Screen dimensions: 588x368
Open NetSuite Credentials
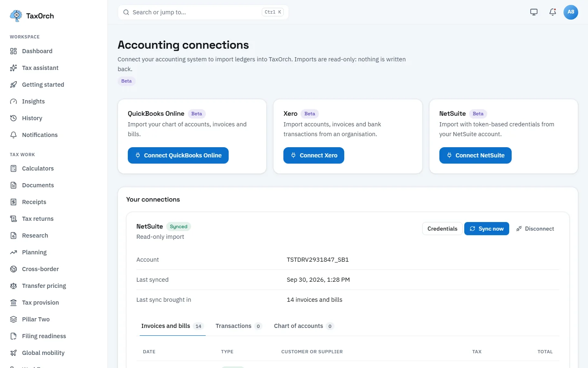(x=442, y=229)
